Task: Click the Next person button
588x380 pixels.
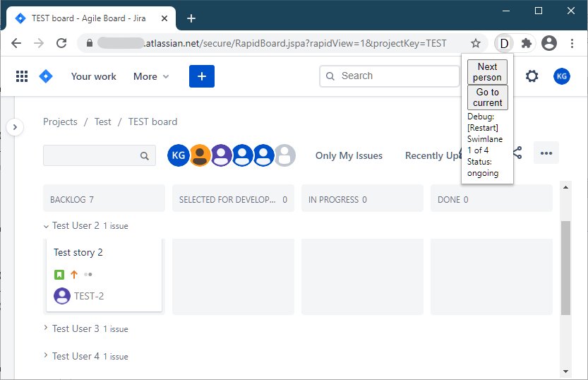Action: click(487, 72)
